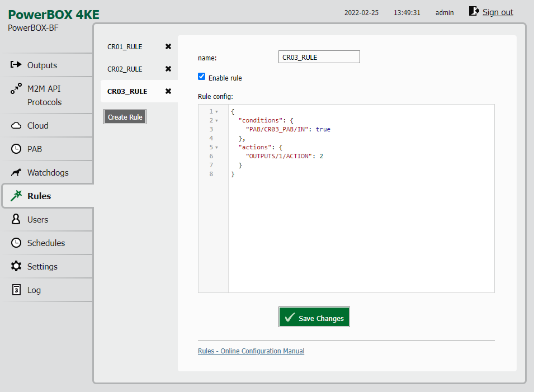Click the M2M API Protocols nodes icon

16,88
